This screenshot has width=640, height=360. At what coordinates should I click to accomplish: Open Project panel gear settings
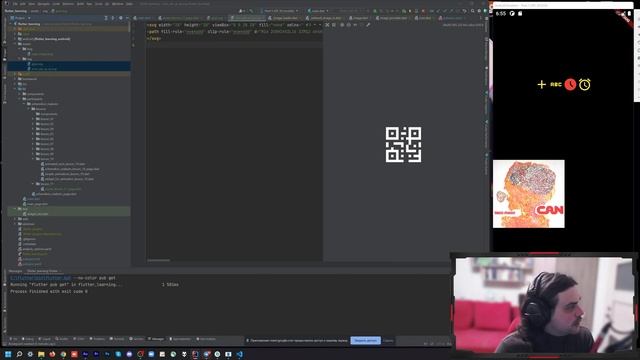pos(120,18)
